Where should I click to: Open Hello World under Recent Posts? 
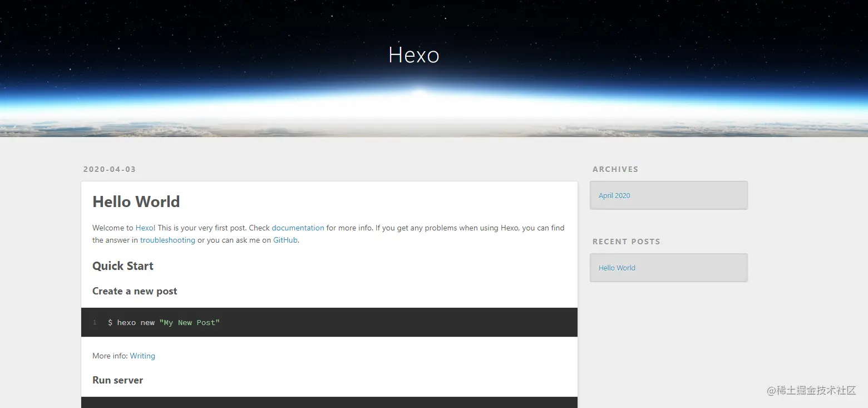(x=617, y=268)
